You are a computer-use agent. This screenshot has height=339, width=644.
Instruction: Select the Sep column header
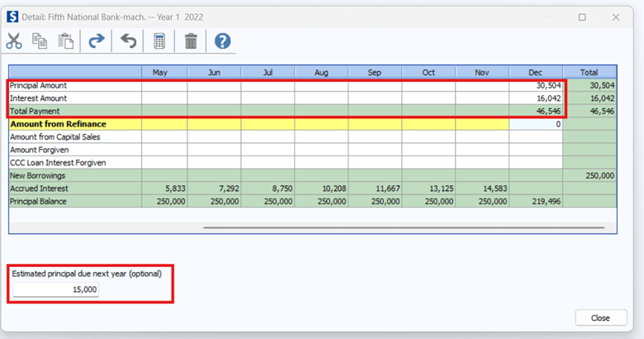tap(375, 73)
